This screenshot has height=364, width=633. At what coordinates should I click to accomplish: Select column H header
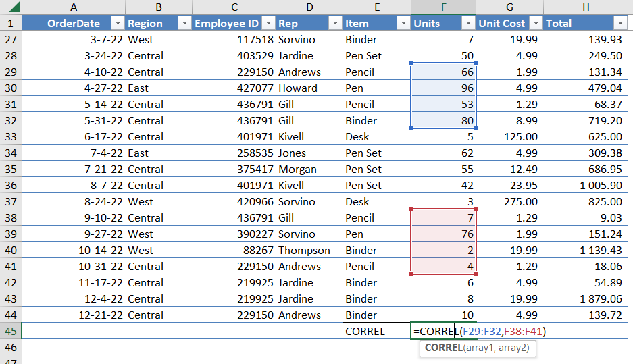pos(585,7)
